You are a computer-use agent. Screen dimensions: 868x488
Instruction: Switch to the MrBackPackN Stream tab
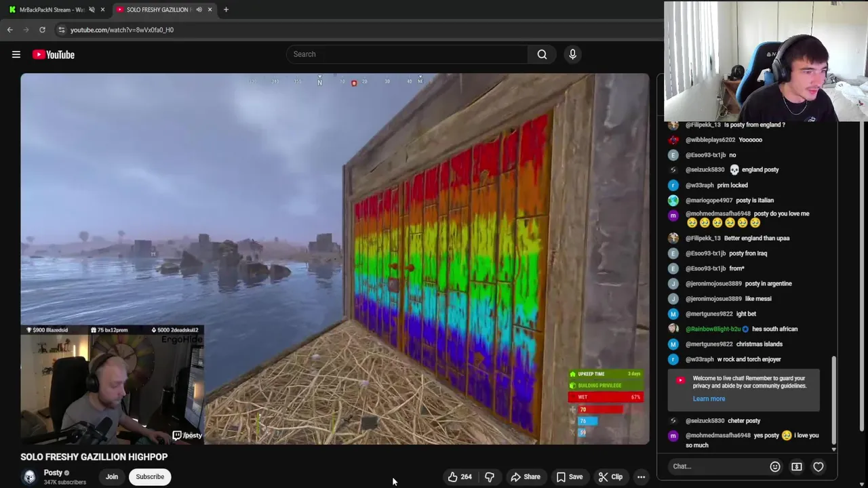click(x=52, y=9)
